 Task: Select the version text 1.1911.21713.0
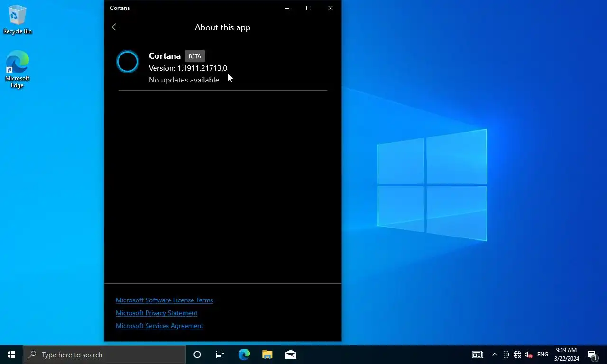click(202, 68)
